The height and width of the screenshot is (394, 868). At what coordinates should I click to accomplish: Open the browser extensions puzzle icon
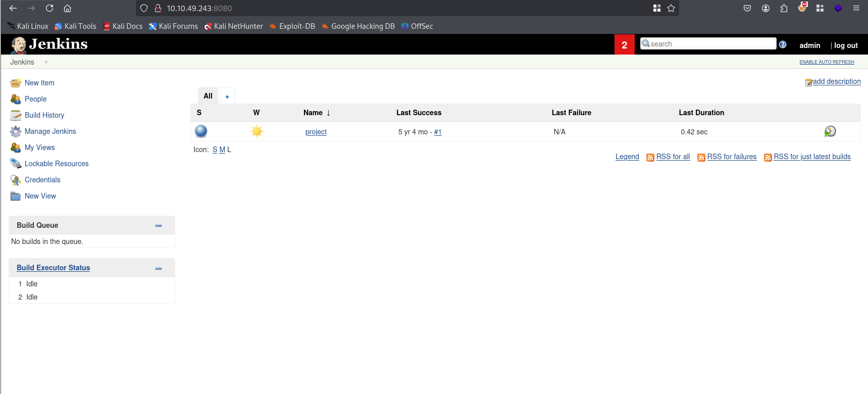[x=784, y=8]
